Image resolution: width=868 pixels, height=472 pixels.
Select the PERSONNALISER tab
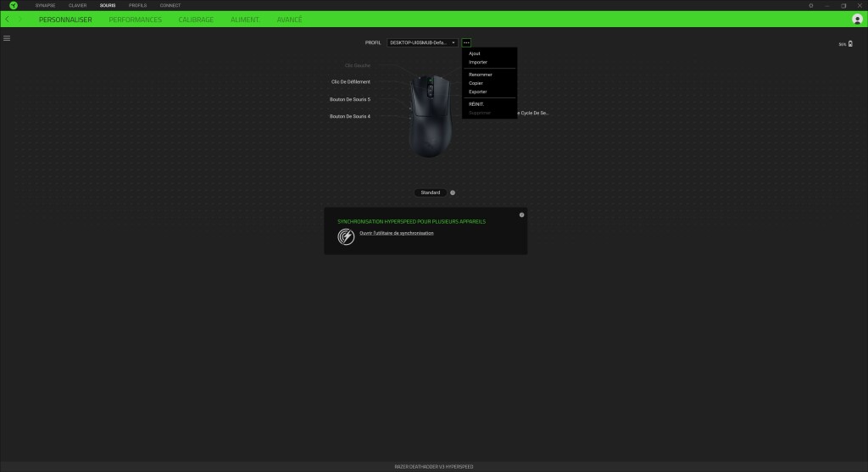65,19
